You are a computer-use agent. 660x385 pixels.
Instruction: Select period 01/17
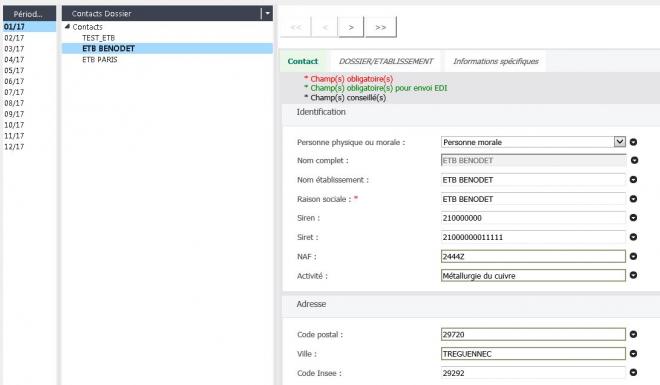pos(29,27)
